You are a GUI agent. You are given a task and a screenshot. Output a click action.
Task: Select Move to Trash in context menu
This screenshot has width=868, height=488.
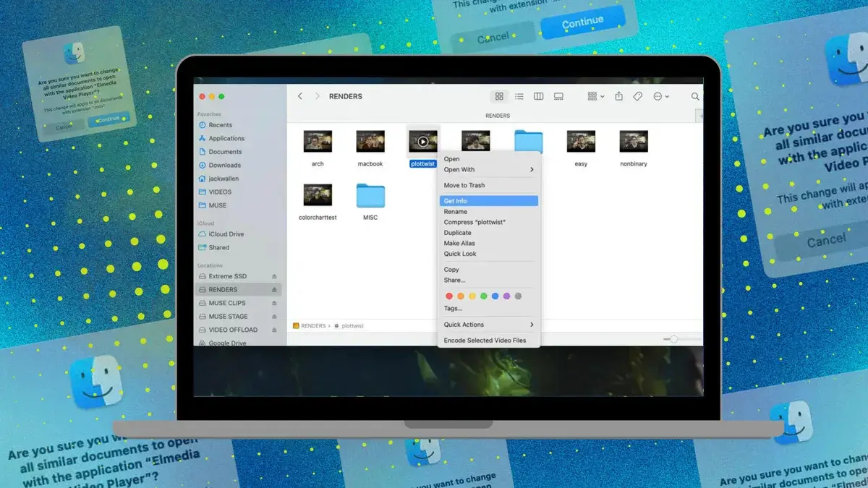(464, 186)
